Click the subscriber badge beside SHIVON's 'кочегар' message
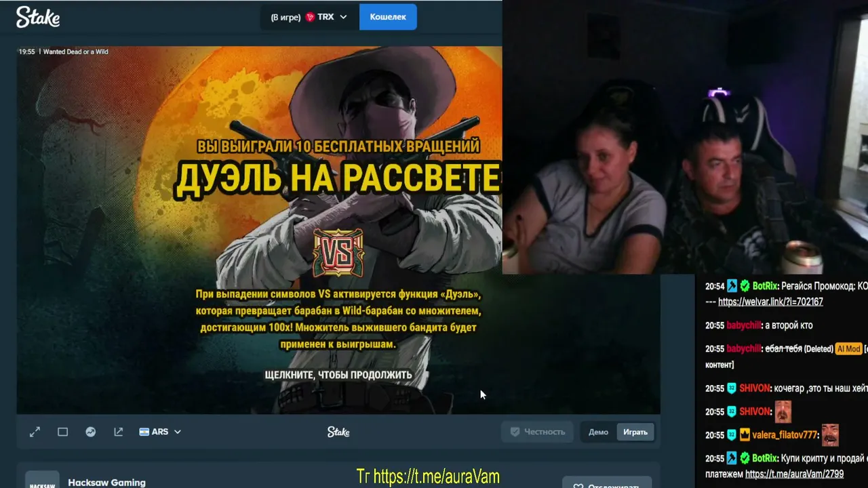Image resolution: width=868 pixels, height=488 pixels. pyautogui.click(x=732, y=388)
